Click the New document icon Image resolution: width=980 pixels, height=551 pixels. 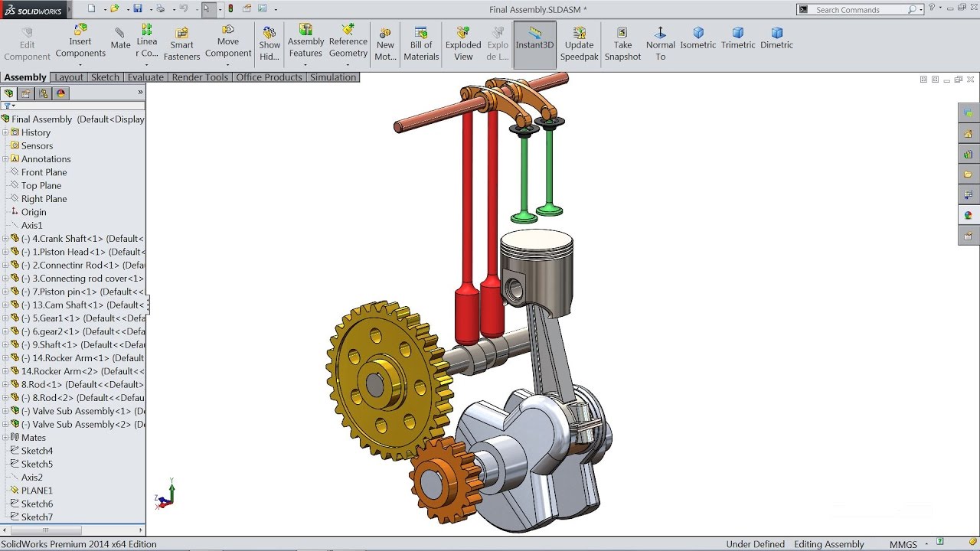(x=91, y=9)
